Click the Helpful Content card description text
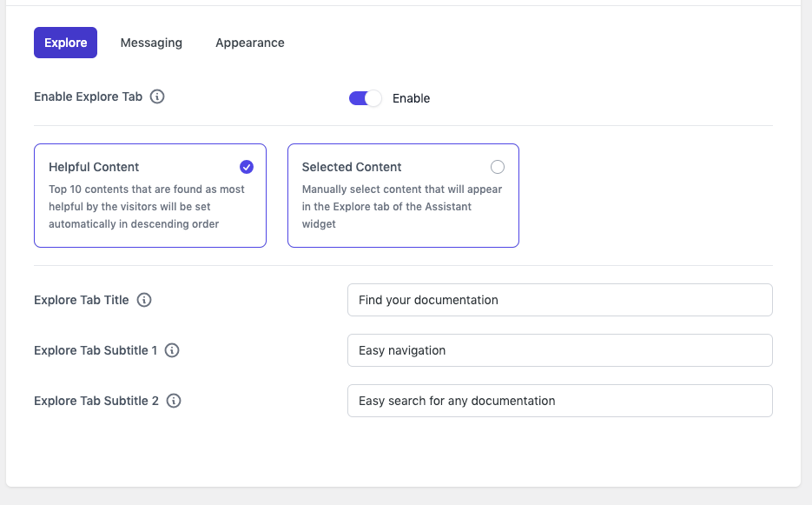Screen dimensions: 812x505 (x=147, y=206)
